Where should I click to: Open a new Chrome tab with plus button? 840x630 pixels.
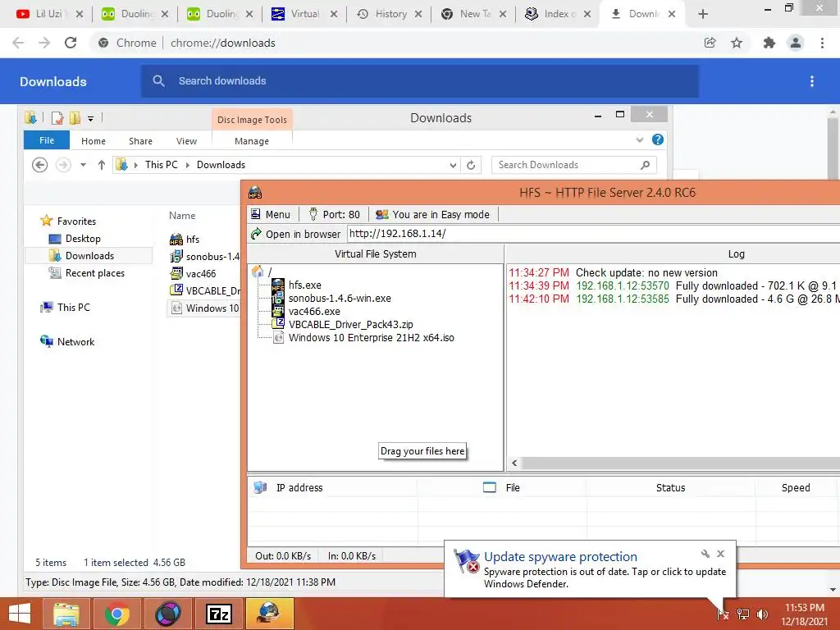click(703, 14)
